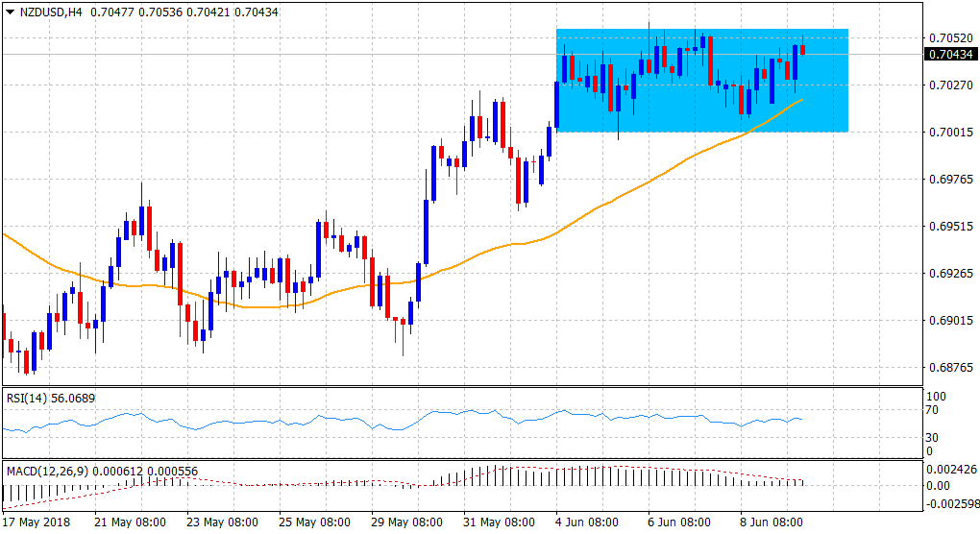Click the MACD 0.002426 scale label
The height and width of the screenshot is (534, 980).
951,470
